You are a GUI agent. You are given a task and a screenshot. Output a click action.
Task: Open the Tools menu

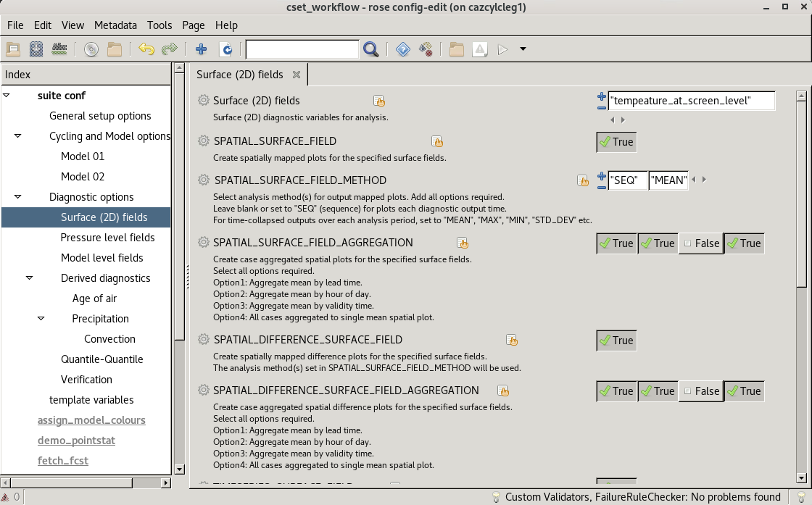coord(159,25)
